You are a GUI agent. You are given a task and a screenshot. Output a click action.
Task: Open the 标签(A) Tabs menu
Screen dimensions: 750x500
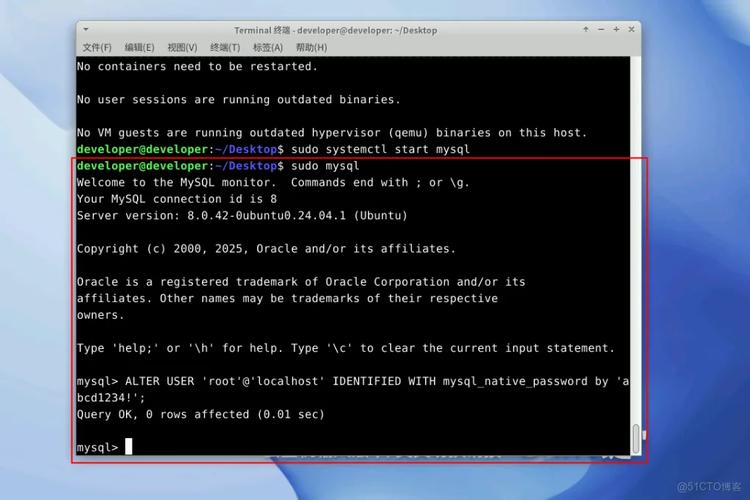tap(268, 47)
